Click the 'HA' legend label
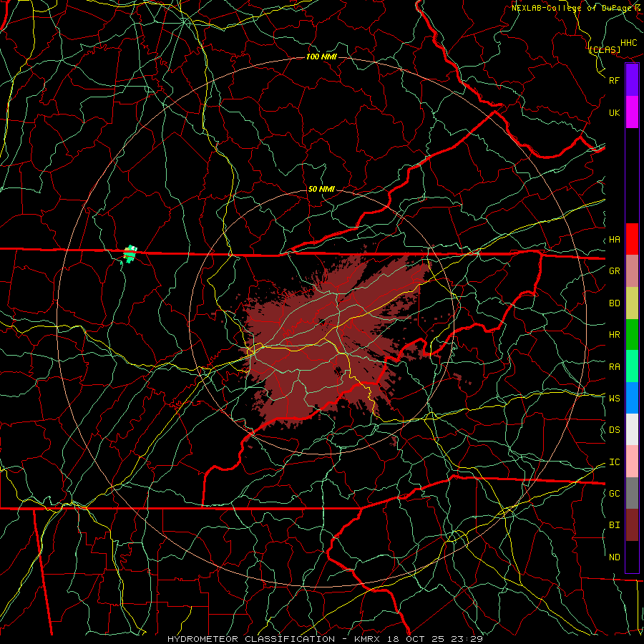 [615, 240]
